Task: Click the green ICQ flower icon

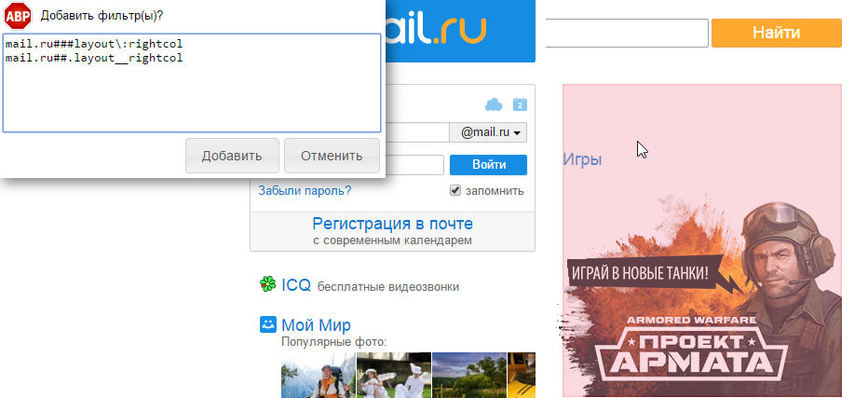Action: [268, 283]
